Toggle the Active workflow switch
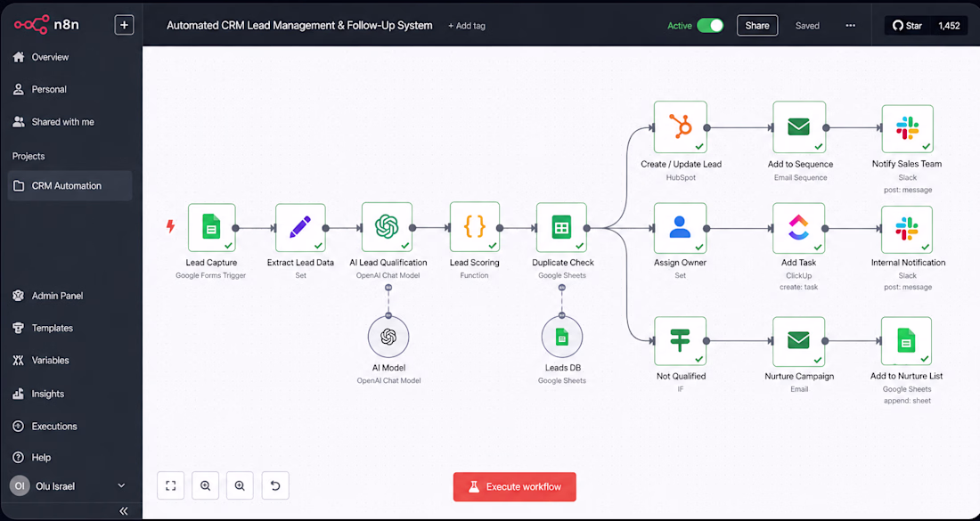 [x=710, y=26]
